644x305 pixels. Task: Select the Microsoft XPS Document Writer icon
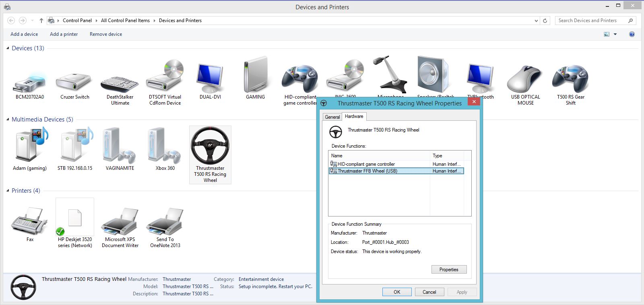[x=120, y=222]
